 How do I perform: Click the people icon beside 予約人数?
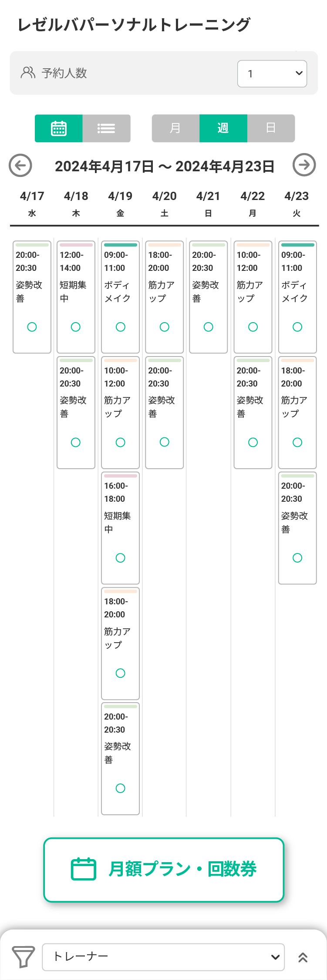pos(28,73)
